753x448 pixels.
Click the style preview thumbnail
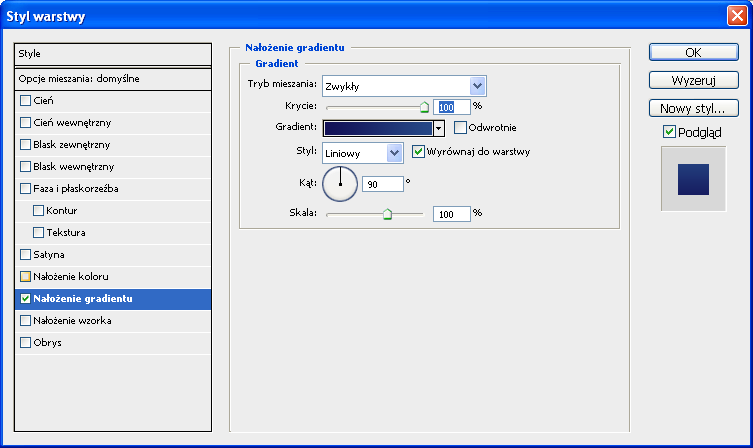point(692,179)
